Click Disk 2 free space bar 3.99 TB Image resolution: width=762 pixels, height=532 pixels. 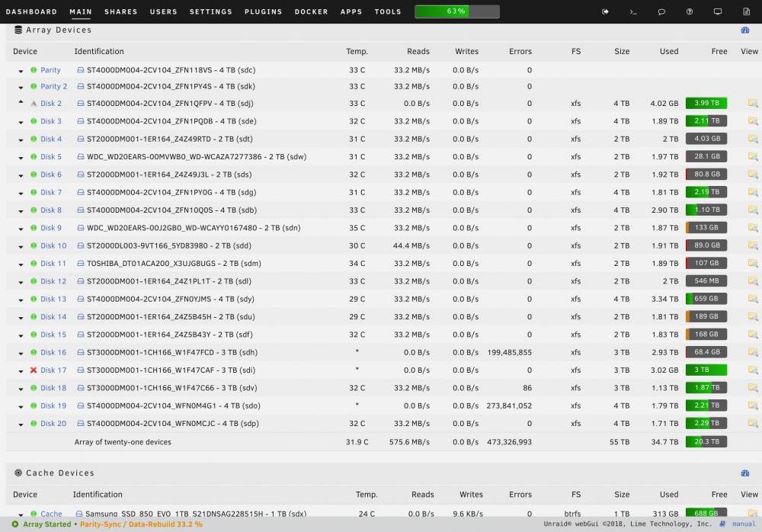pyautogui.click(x=706, y=103)
